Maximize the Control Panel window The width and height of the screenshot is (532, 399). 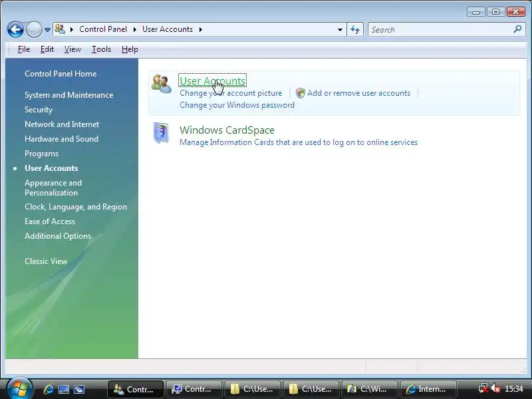495,12
